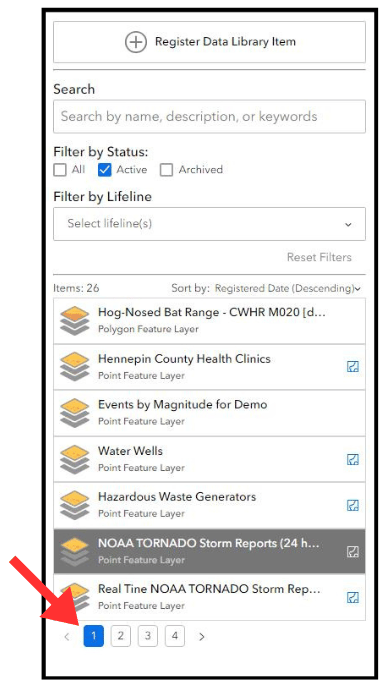Screen dimensions: 387x687
Task: Click the NOAA TORNADO Storm Reports (24 h layer icon
Action: tap(75, 552)
